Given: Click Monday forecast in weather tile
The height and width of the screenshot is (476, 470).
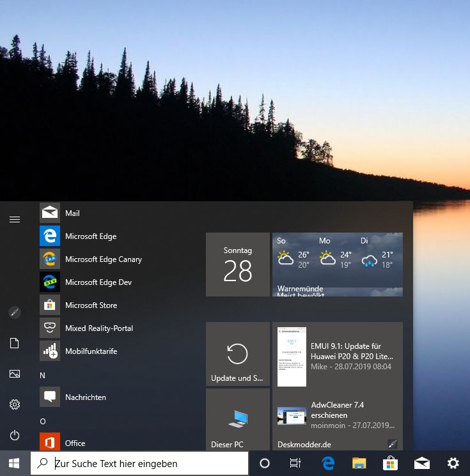Looking at the screenshot, I should coord(335,254).
